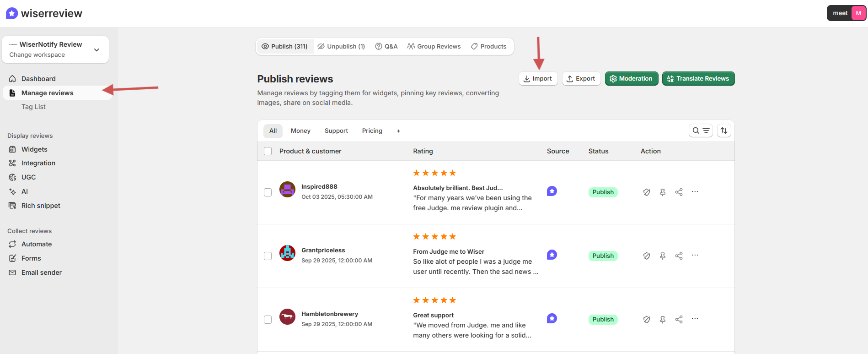Click the unpublish icon for Inspired888 review
The image size is (868, 354).
point(646,192)
